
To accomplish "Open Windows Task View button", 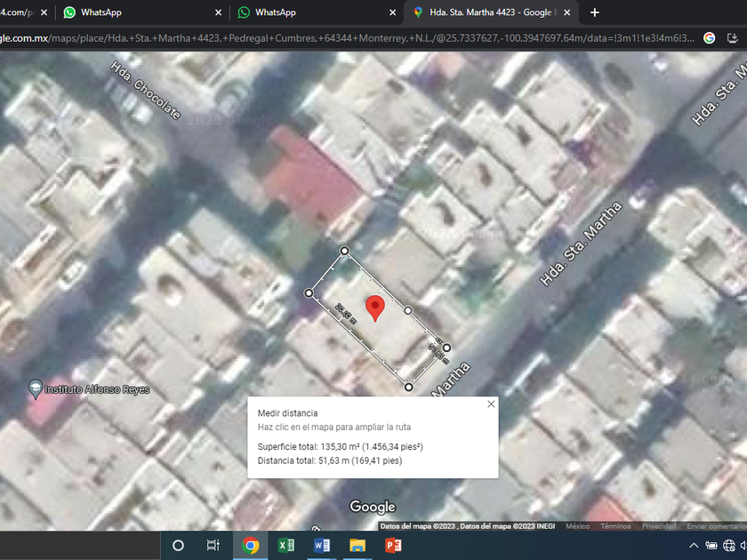I will click(213, 545).
